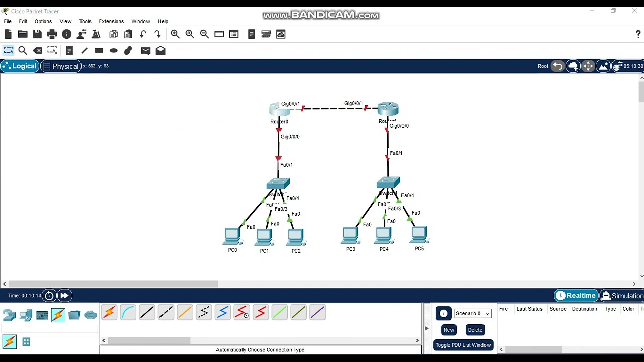Image resolution: width=644 pixels, height=362 pixels.
Task: Click the Delete scenario button
Action: [x=475, y=330]
